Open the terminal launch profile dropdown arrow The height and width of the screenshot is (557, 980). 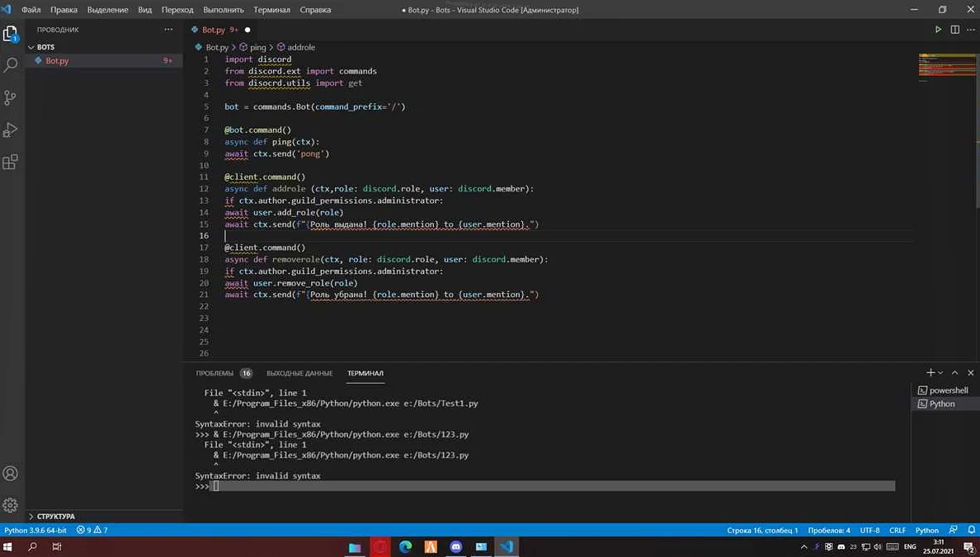940,373
